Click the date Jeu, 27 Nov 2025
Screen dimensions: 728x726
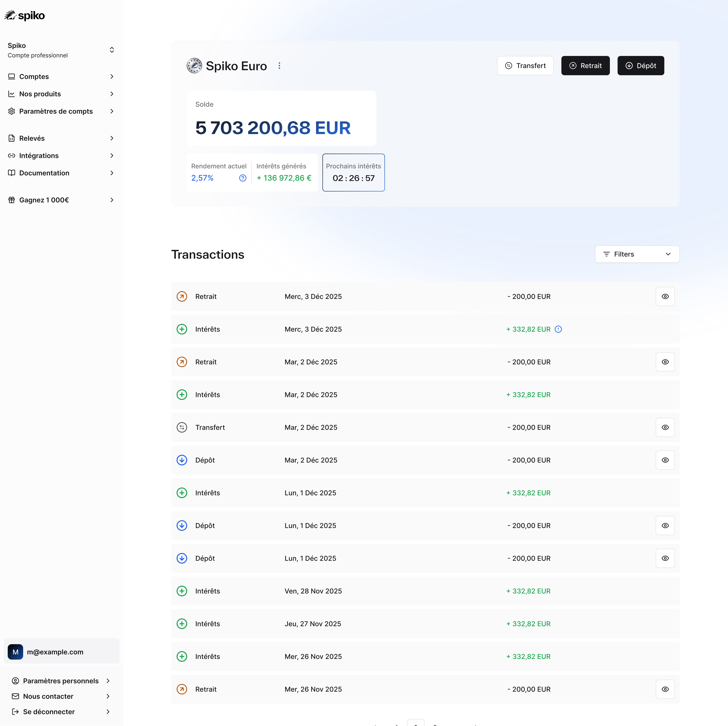(x=313, y=624)
